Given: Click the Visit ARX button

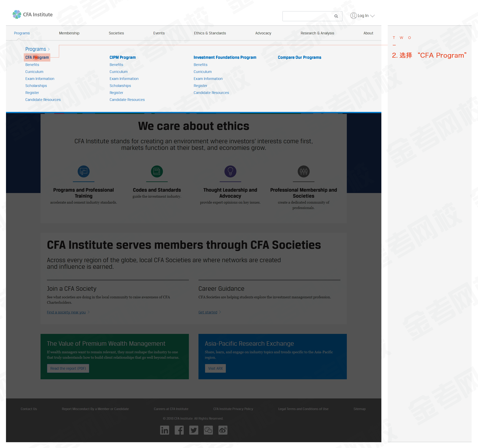Looking at the screenshot, I should (215, 368).
